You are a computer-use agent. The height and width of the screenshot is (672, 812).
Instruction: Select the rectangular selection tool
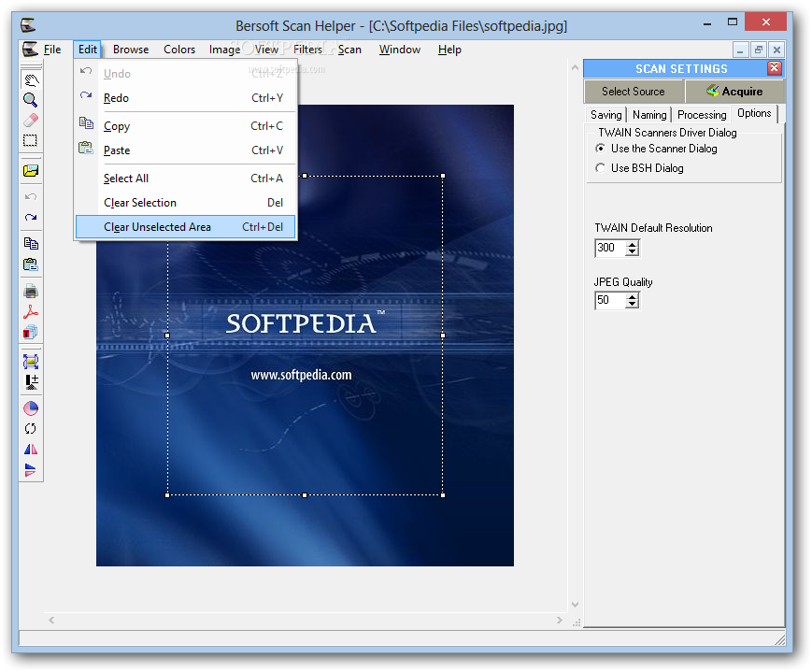pyautogui.click(x=31, y=140)
